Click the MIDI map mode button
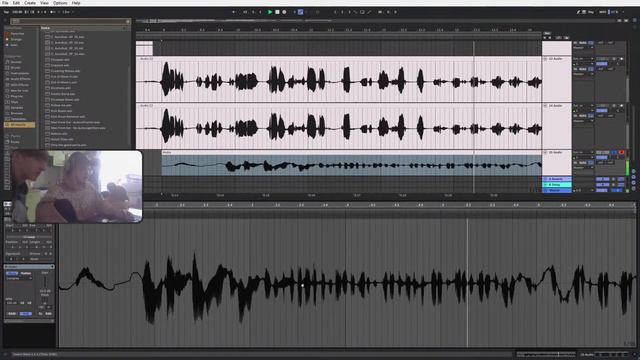The height and width of the screenshot is (360, 640). [602, 12]
